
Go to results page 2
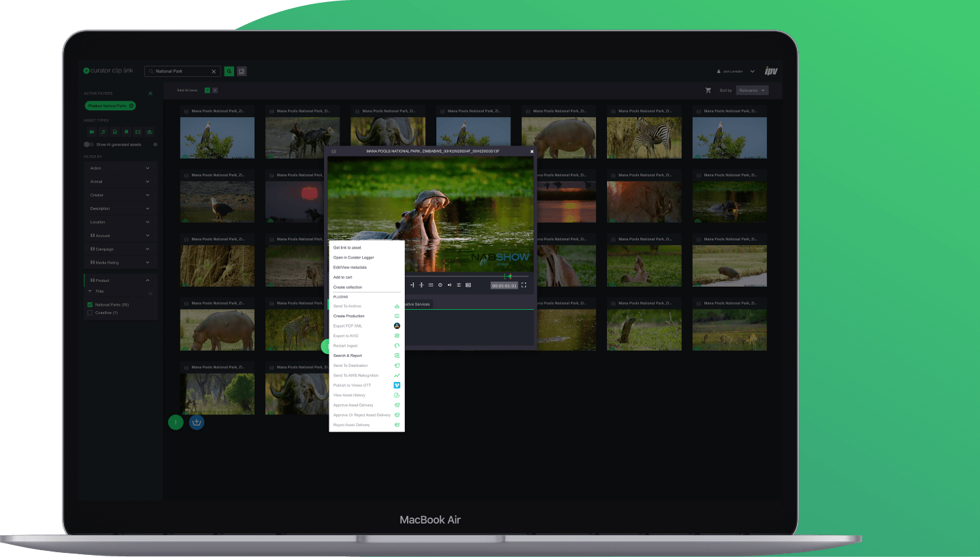pos(215,90)
